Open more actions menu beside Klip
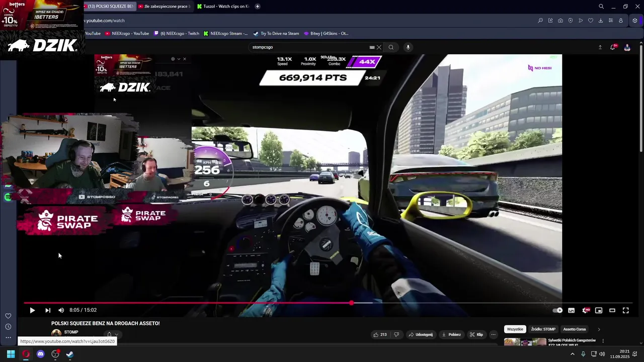The height and width of the screenshot is (362, 644). coord(494,334)
